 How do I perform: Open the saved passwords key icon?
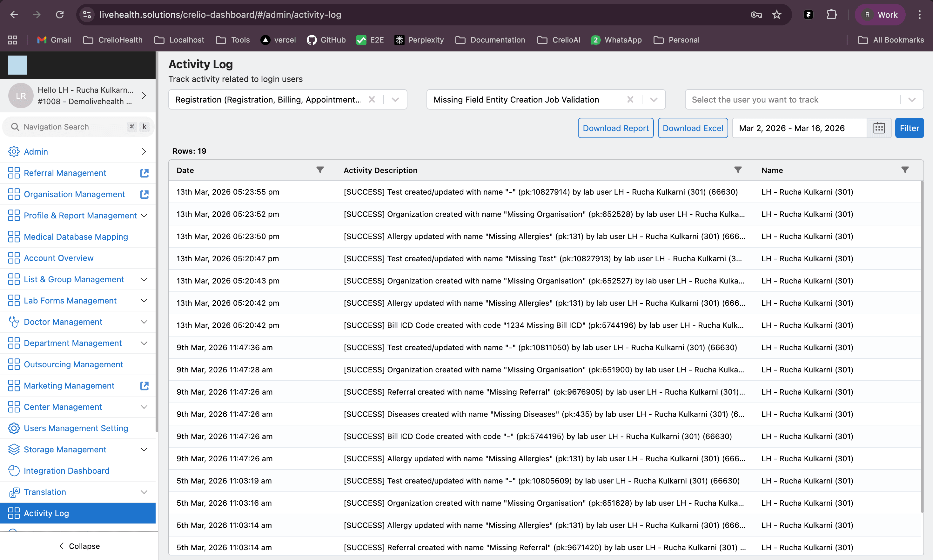pyautogui.click(x=756, y=15)
